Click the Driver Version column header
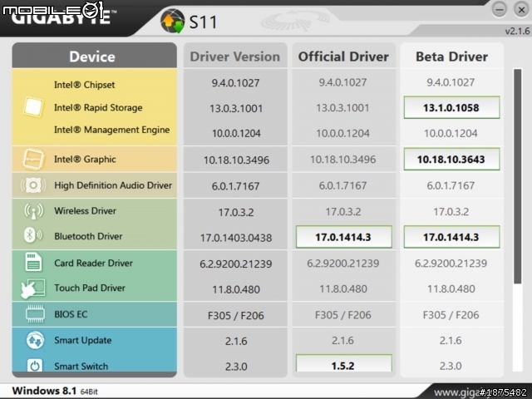The width and height of the screenshot is (532, 399). click(x=235, y=57)
